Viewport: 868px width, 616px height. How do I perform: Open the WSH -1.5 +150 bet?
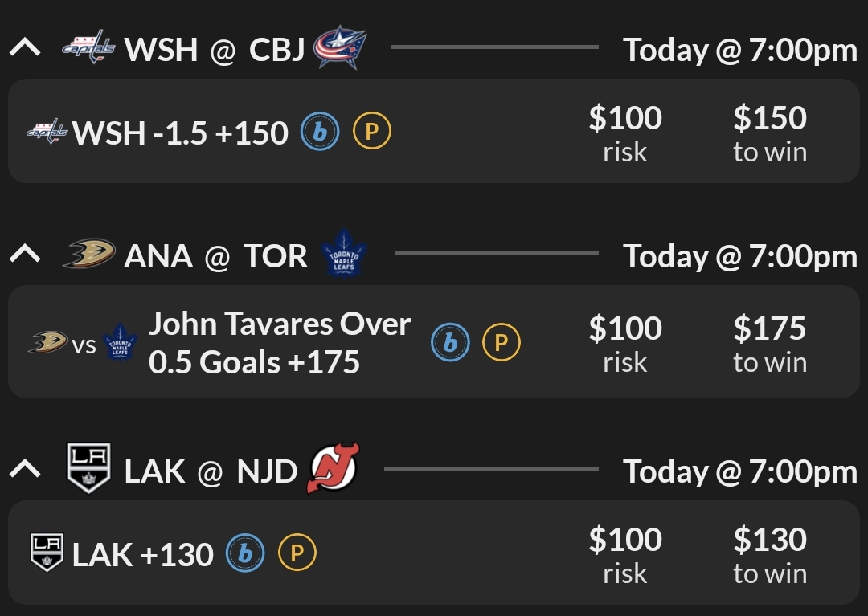point(180,133)
